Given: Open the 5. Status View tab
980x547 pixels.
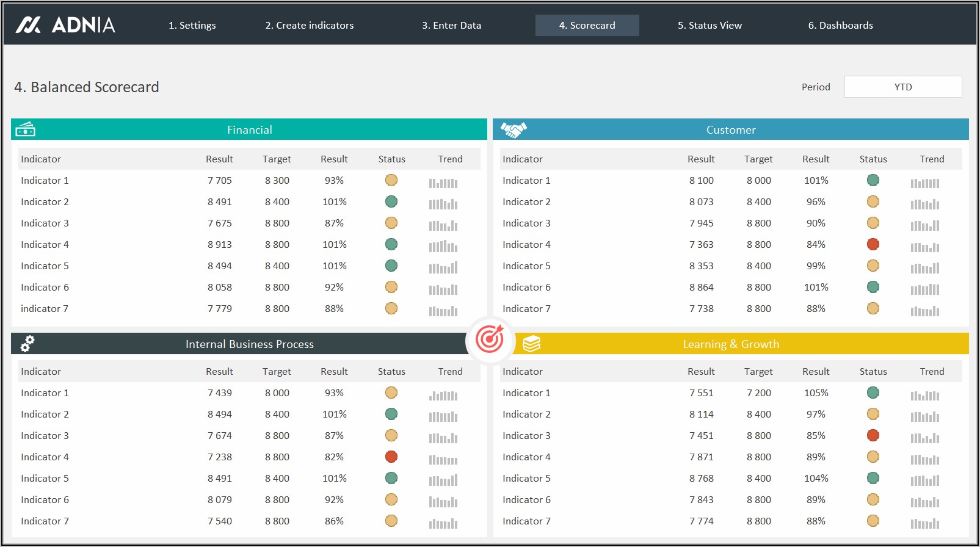Looking at the screenshot, I should coord(710,26).
